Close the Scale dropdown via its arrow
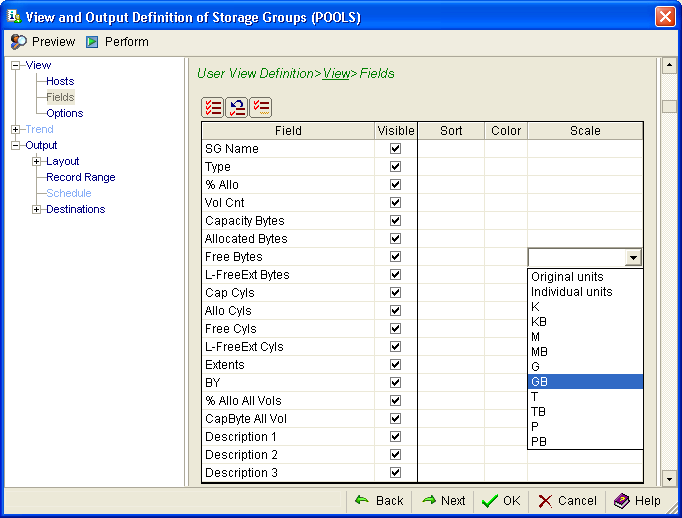Image resolution: width=682 pixels, height=518 pixels. pos(632,258)
